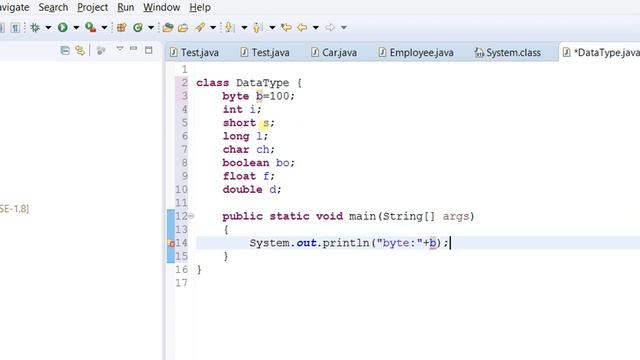Open the Search icon dropdown arrow
The width and height of the screenshot is (640, 360).
click(x=213, y=28)
